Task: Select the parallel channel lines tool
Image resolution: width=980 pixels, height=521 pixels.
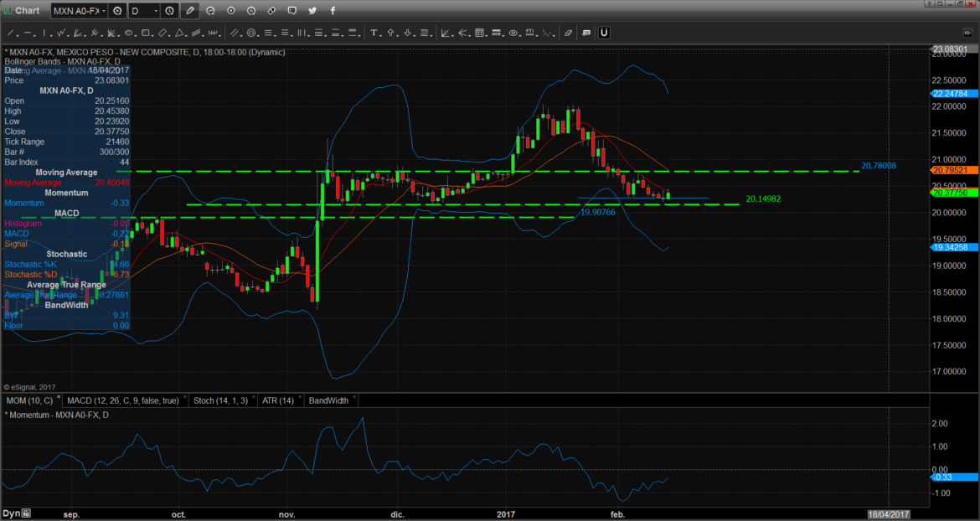Action: (235, 33)
